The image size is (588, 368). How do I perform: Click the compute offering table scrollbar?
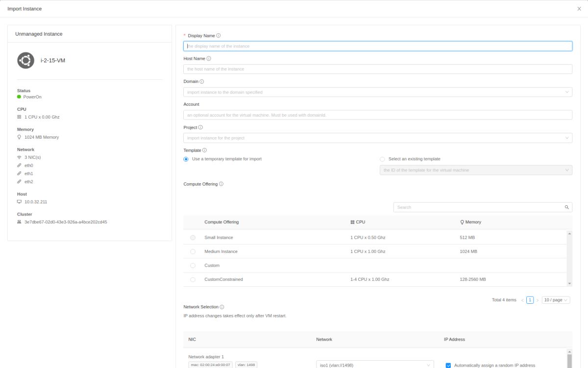569,258
